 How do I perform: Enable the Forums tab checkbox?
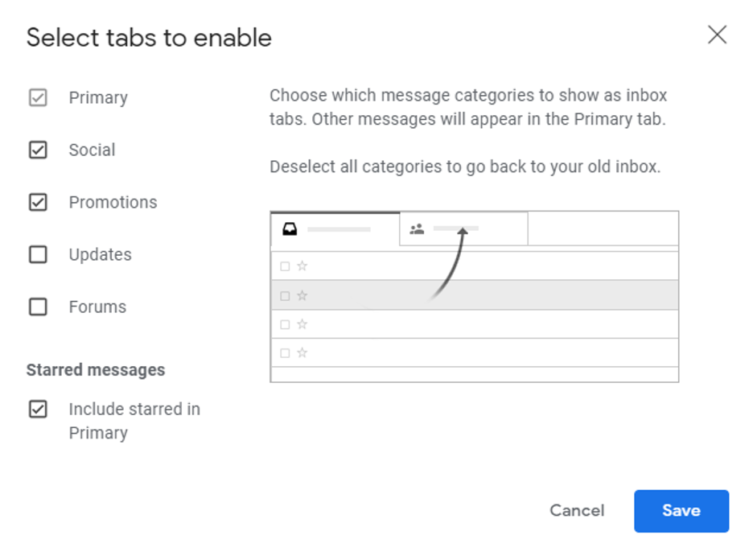38,307
